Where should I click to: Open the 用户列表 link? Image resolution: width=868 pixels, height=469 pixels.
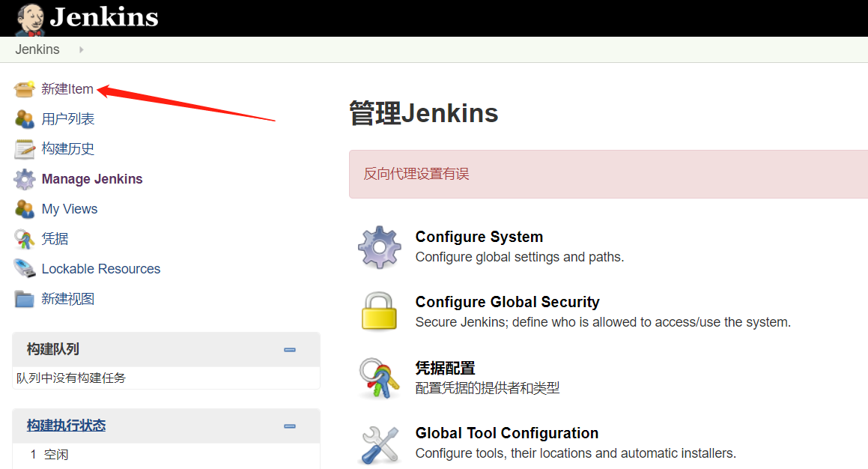coord(67,118)
